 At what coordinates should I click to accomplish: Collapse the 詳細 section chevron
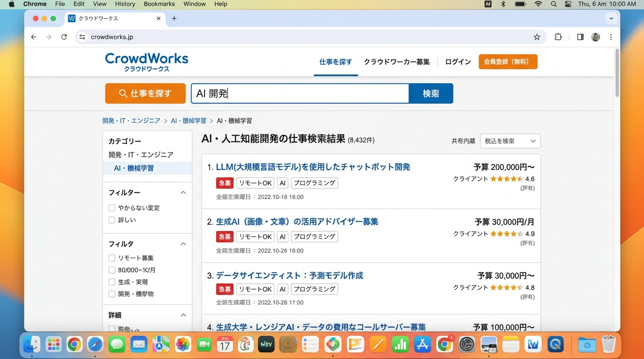(x=183, y=315)
